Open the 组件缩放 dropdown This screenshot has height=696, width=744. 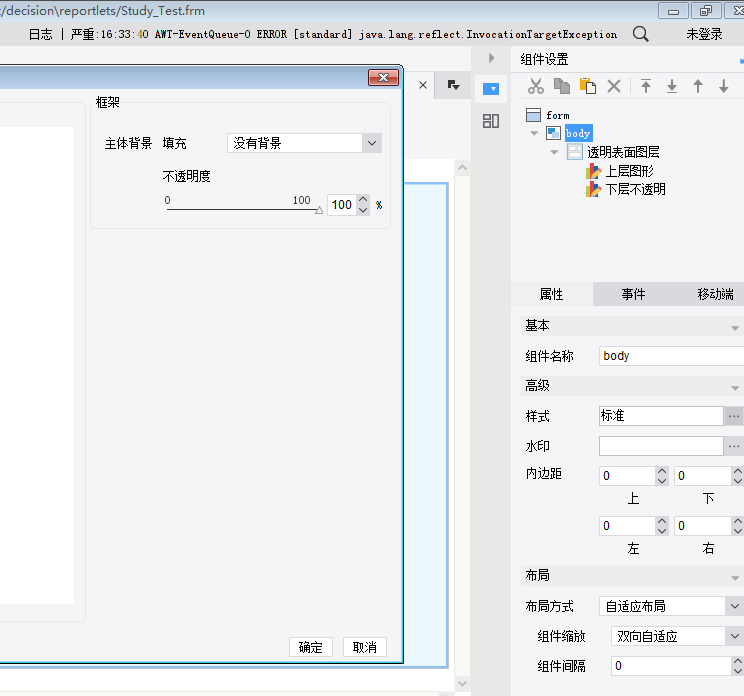coord(677,636)
